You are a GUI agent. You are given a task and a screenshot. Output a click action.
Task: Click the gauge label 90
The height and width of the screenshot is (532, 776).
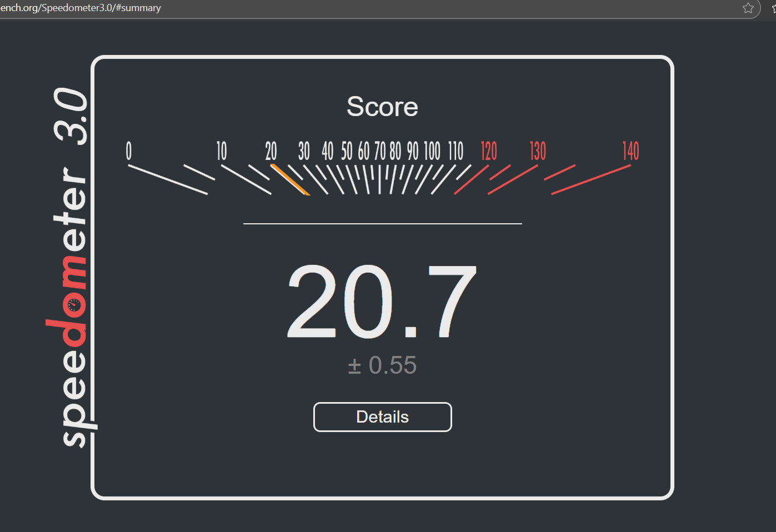(x=413, y=151)
